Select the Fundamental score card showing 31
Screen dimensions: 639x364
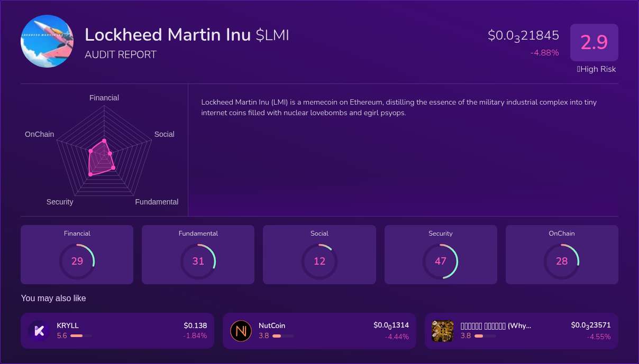[198, 255]
